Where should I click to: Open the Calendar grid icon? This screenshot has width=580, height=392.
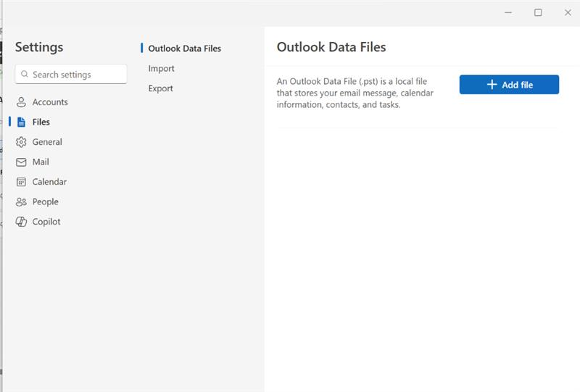(21, 182)
